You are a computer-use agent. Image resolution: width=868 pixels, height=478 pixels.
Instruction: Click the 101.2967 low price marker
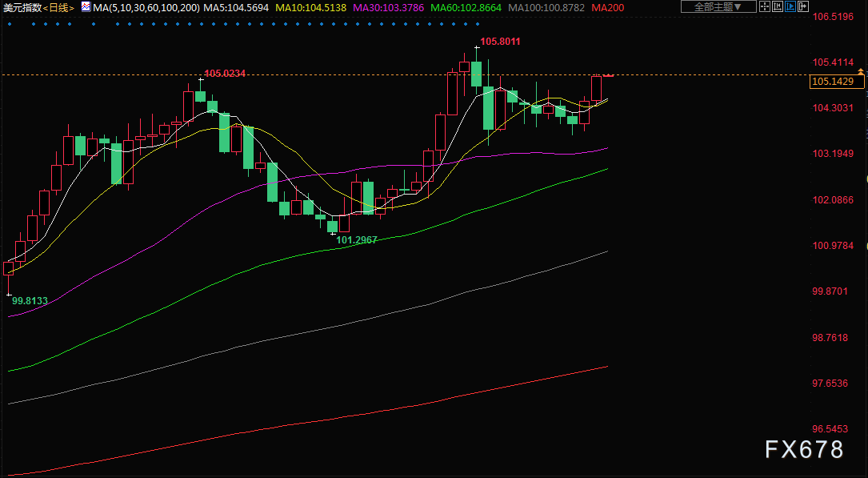357,240
